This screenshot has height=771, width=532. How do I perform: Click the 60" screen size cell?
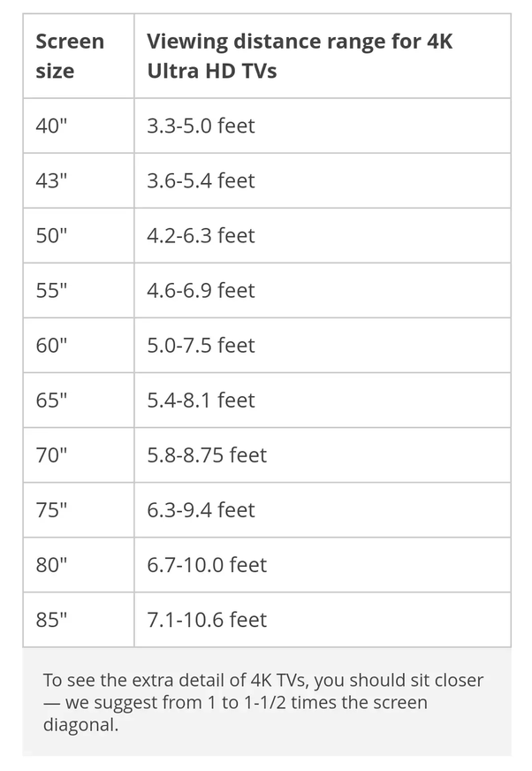79,345
